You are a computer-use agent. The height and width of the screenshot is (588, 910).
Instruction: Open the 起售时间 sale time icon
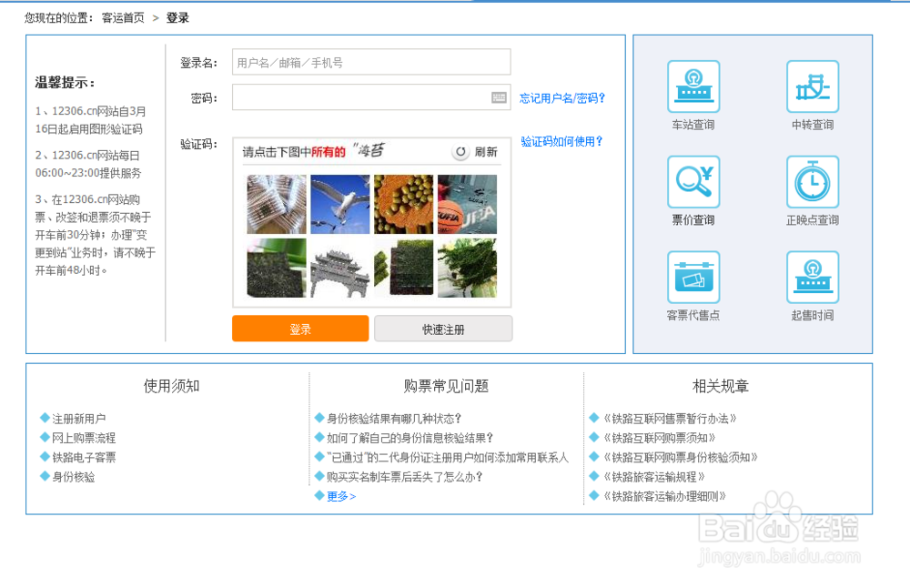pyautogui.click(x=813, y=277)
